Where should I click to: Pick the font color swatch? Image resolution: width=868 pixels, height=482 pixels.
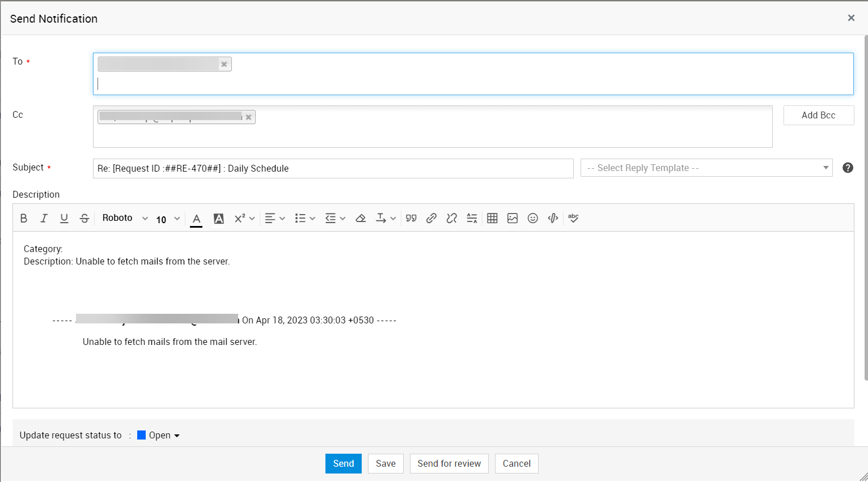pyautogui.click(x=196, y=219)
